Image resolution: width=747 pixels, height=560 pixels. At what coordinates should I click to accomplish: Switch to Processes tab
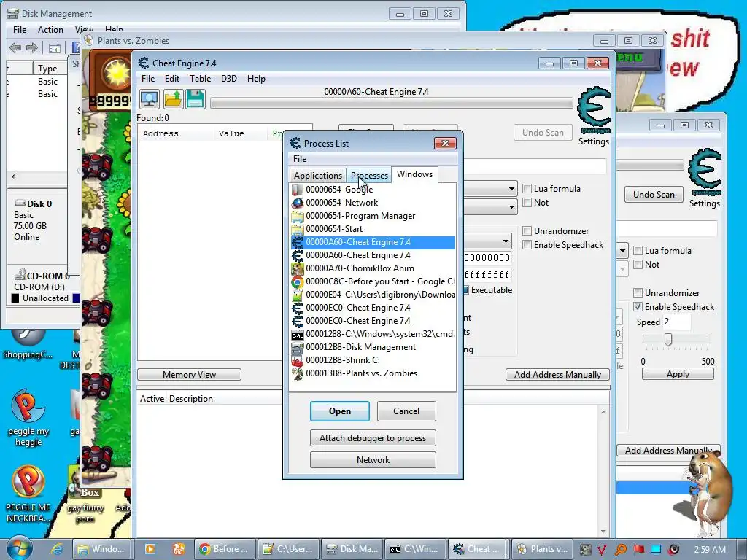[x=369, y=175]
